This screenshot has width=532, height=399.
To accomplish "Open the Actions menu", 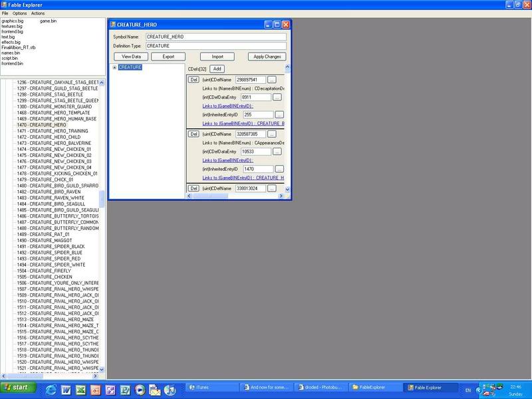I will pyautogui.click(x=38, y=13).
